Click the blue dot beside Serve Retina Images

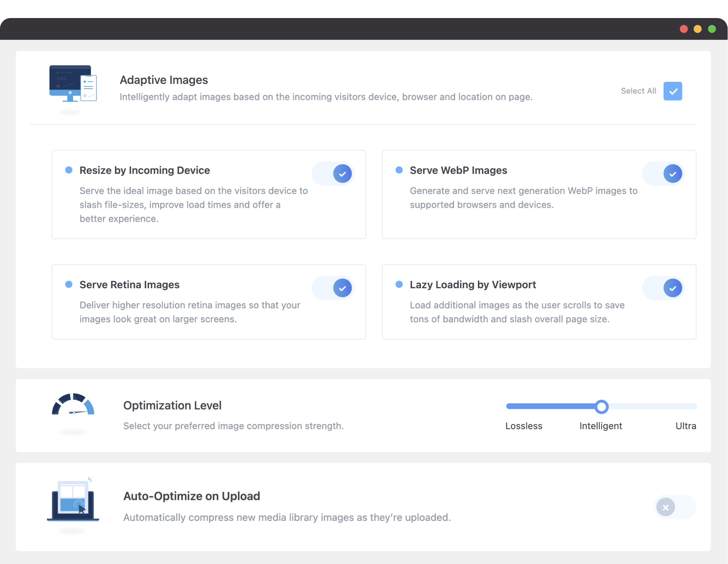69,285
